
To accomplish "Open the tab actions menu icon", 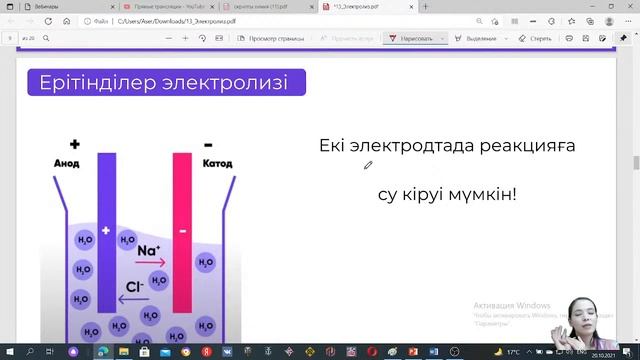I will pyautogui.click(x=10, y=7).
